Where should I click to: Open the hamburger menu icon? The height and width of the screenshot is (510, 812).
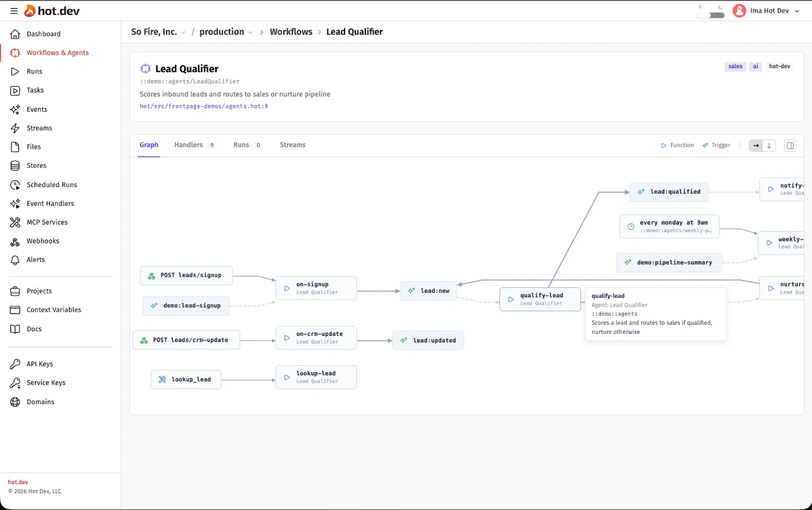14,11
